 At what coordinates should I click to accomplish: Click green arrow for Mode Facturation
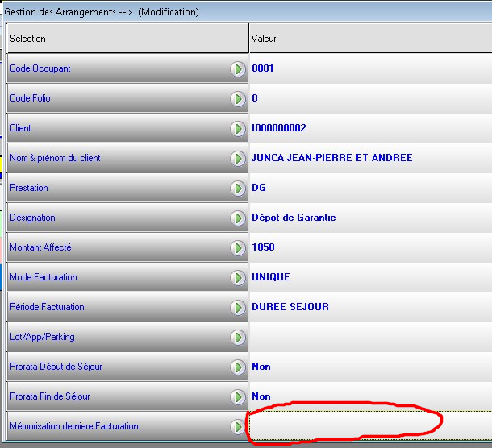pos(238,277)
